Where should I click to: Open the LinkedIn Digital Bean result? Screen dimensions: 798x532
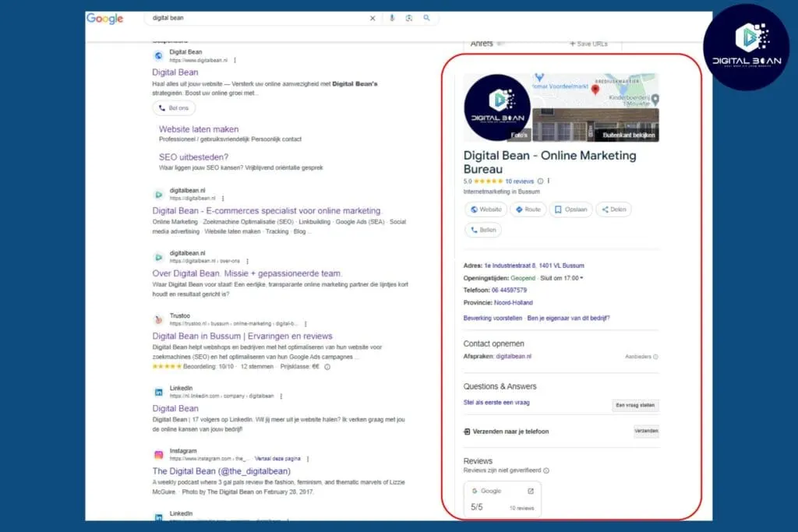[x=175, y=408]
